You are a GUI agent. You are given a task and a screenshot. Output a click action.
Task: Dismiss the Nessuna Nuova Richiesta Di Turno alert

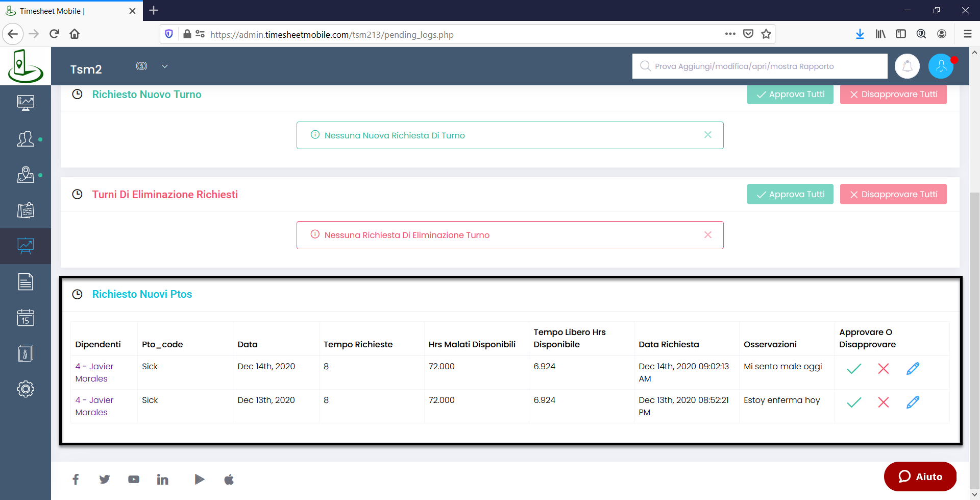[707, 135]
